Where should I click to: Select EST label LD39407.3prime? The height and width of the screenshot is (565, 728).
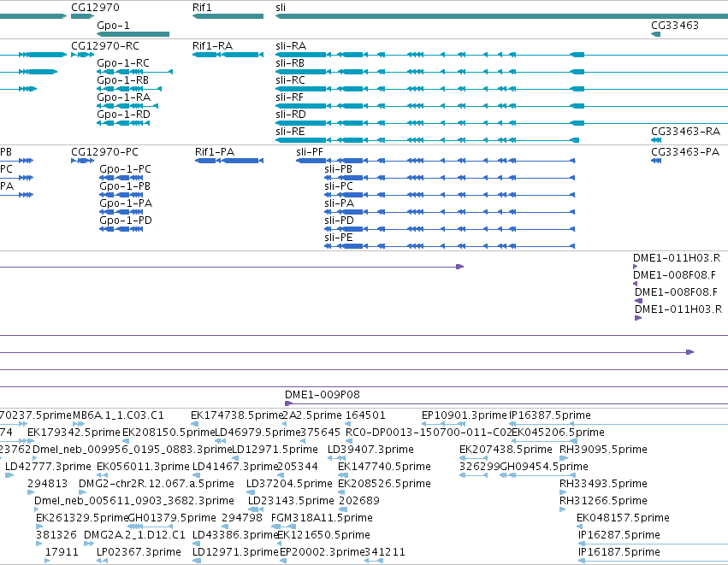click(x=370, y=450)
